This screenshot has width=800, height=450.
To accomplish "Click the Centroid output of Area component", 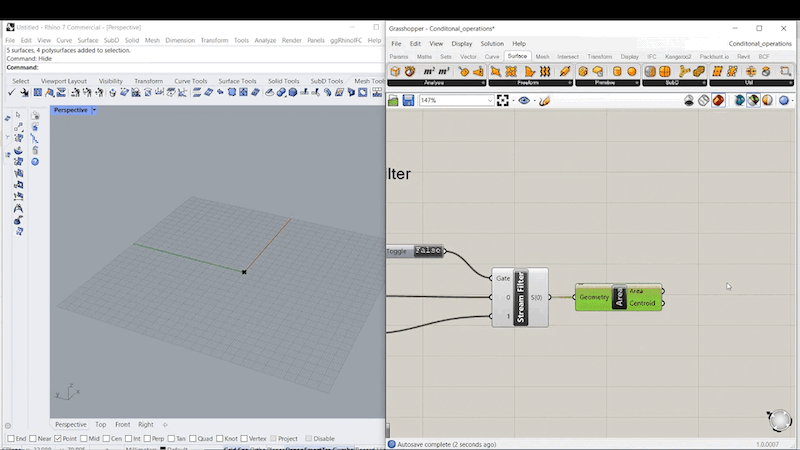I will 642,303.
